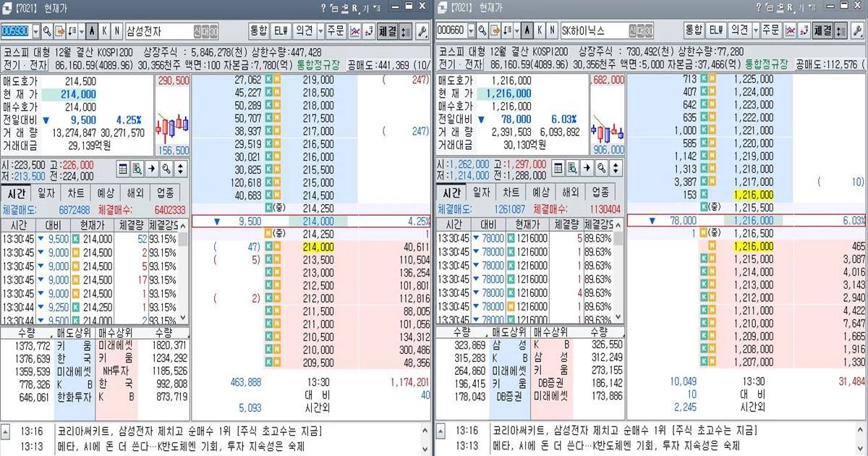Click the plus-swap arrow icon in SK Hynix toolbar
Image resolution: width=868 pixels, height=456 pixels.
click(x=804, y=31)
